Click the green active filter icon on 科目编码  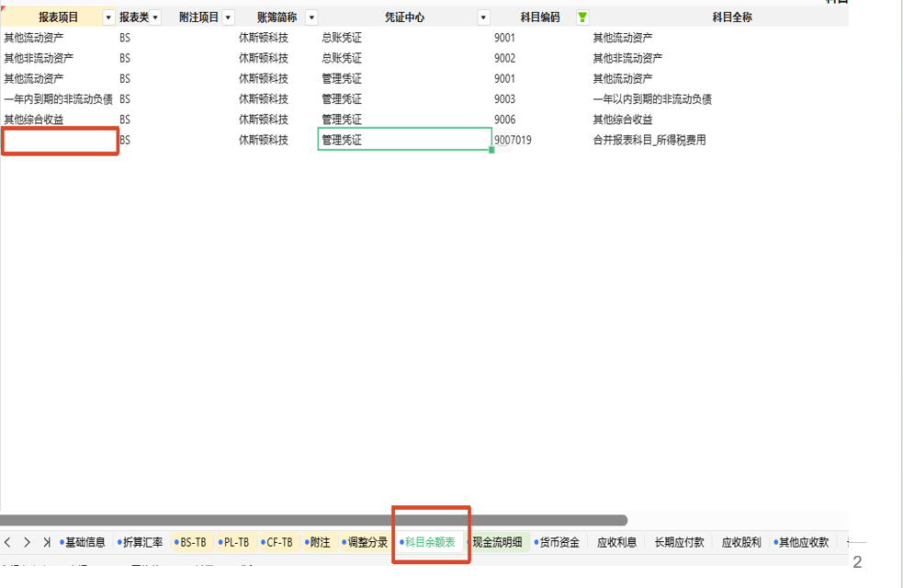click(582, 17)
